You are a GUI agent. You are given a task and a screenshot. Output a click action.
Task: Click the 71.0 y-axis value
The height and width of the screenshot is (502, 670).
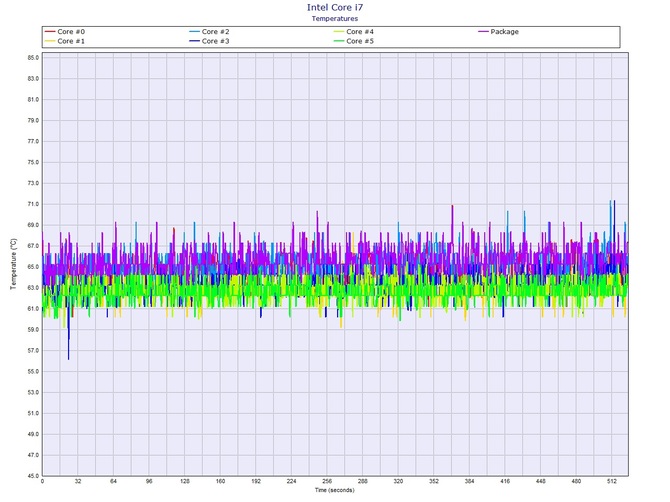[33, 204]
